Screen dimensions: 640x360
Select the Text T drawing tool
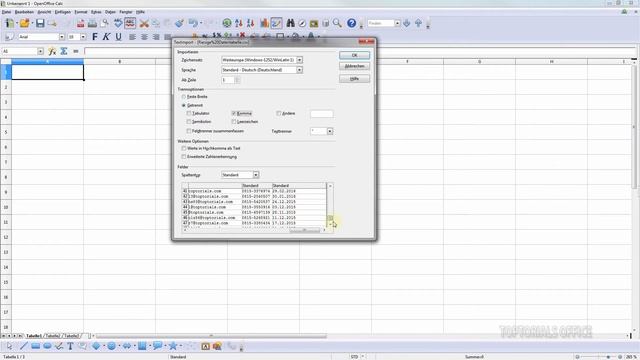coord(70,346)
